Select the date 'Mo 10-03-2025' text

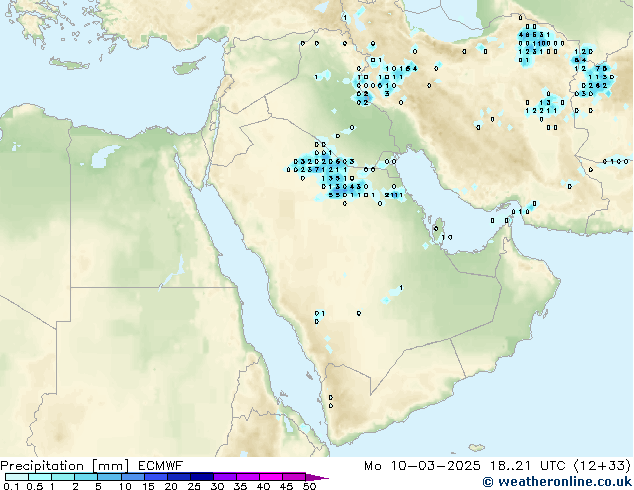422,466
